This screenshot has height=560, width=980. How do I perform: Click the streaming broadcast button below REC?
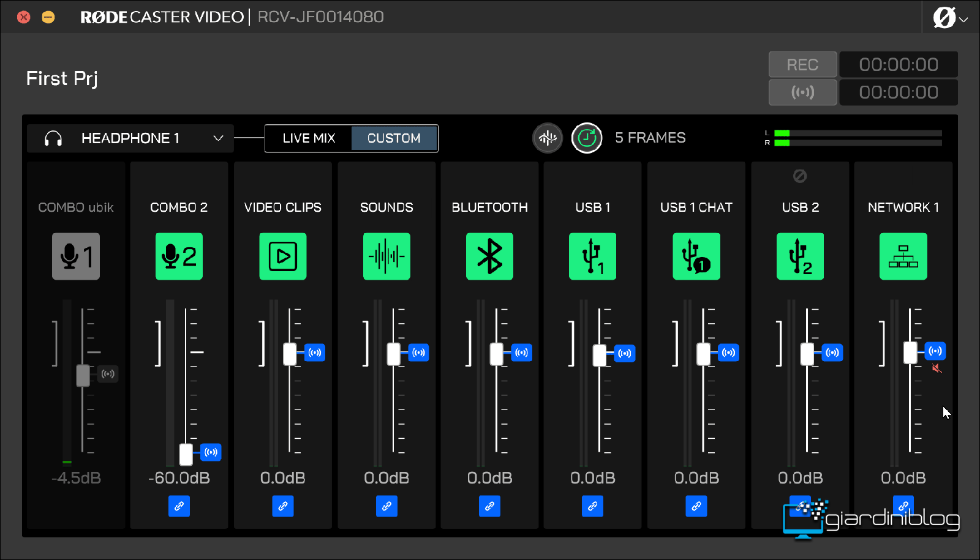point(802,92)
